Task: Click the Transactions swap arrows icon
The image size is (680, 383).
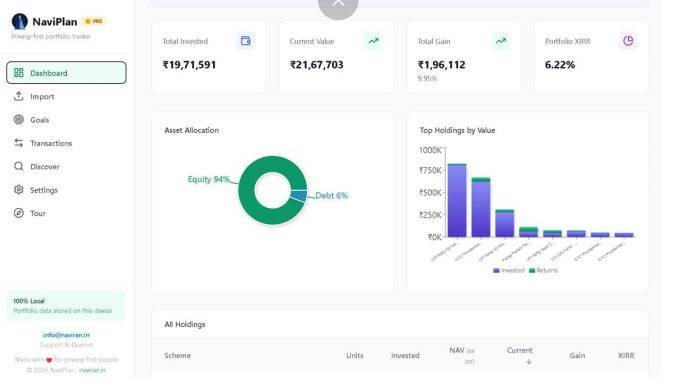Action: tap(19, 143)
